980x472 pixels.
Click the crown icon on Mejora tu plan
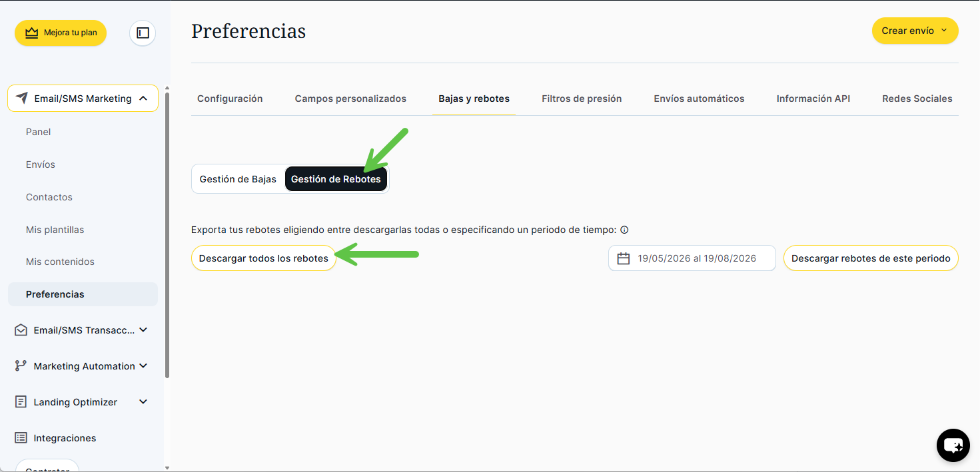32,33
